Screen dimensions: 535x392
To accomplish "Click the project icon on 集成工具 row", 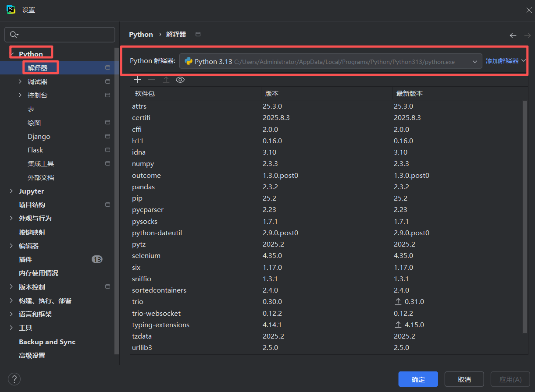I will pos(108,163).
